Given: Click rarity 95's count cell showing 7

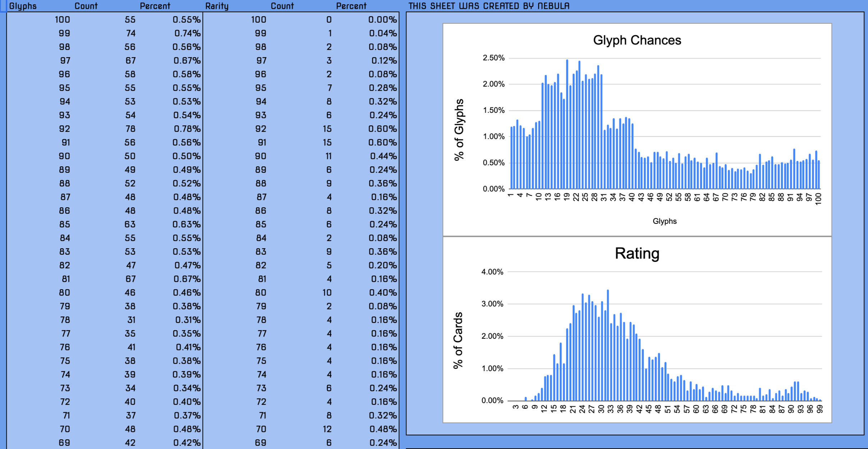Looking at the screenshot, I should 329,88.
